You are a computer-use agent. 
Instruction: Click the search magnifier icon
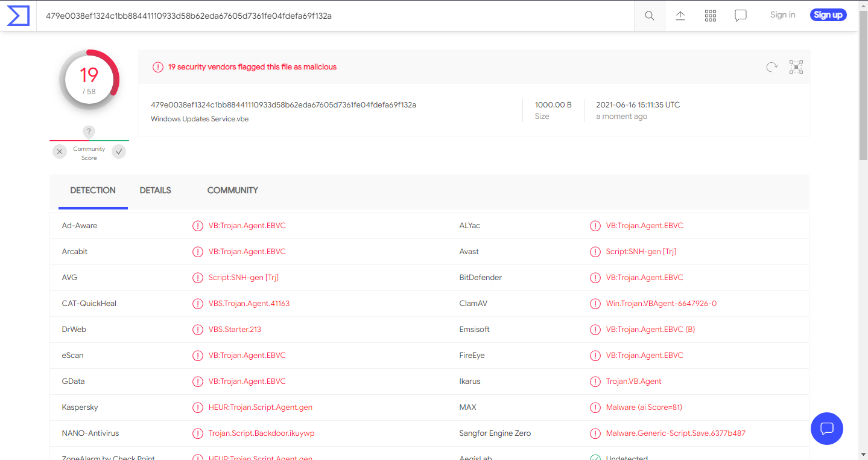pos(650,16)
